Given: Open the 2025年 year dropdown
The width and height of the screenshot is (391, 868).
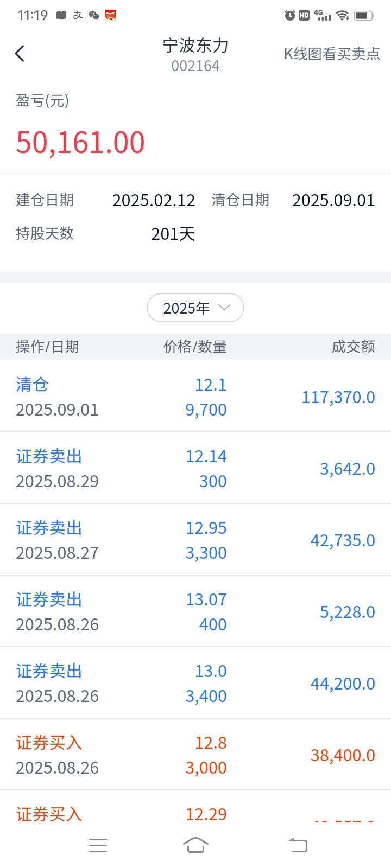Looking at the screenshot, I should 195,308.
